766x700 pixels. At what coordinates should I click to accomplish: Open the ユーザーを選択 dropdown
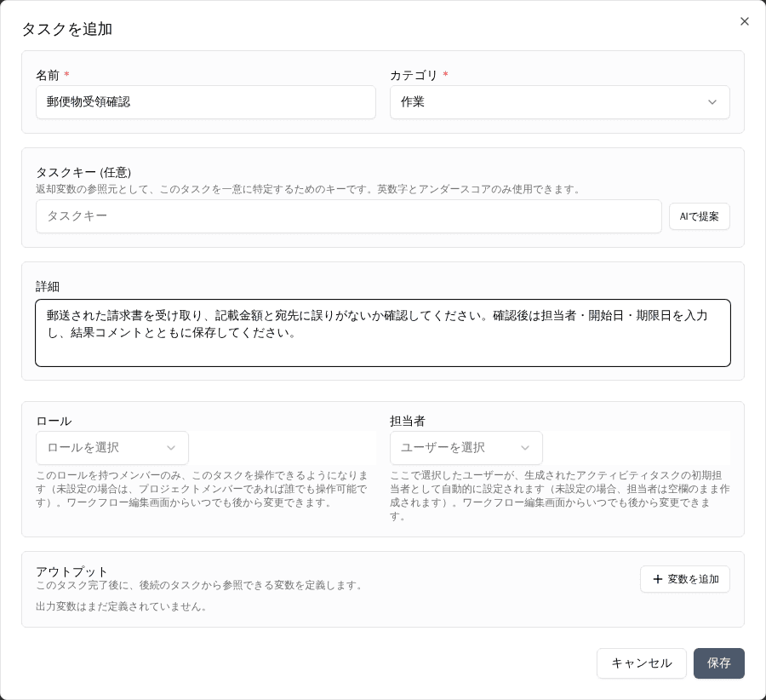(x=466, y=448)
